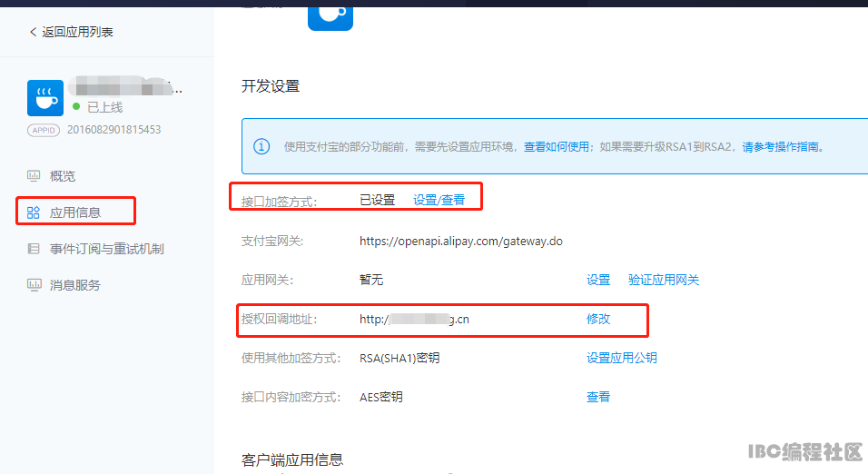Click the 支付宝网关 field label

(272, 242)
